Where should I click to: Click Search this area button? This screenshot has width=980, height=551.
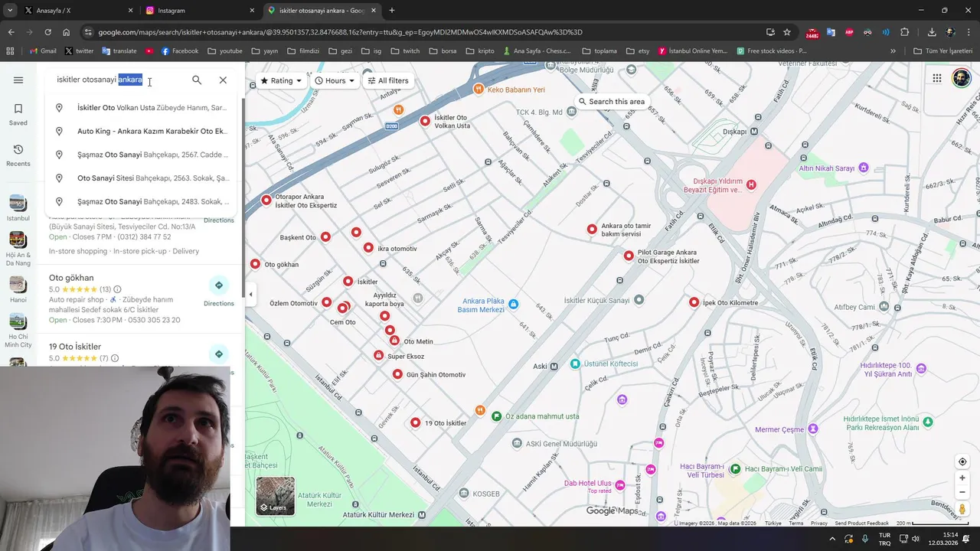tap(612, 102)
